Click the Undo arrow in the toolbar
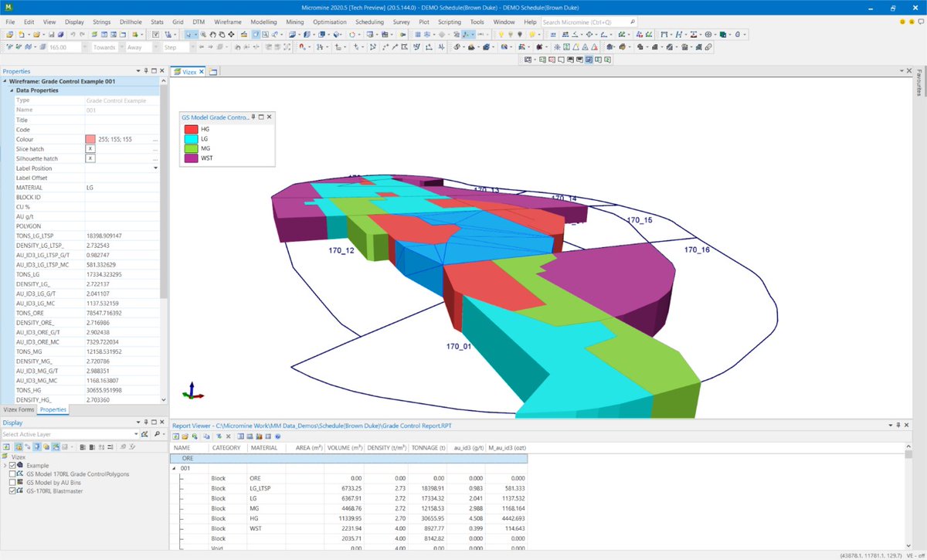The height and width of the screenshot is (560, 927). [x=73, y=35]
